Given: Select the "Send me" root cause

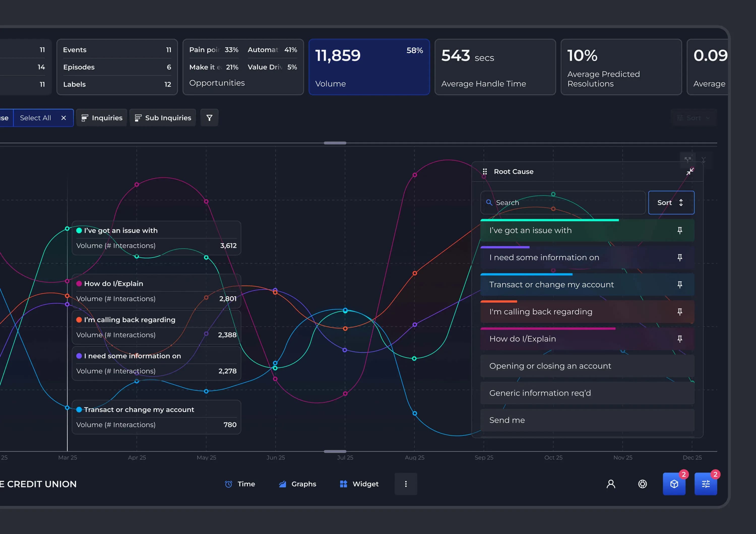Looking at the screenshot, I should click(x=587, y=420).
